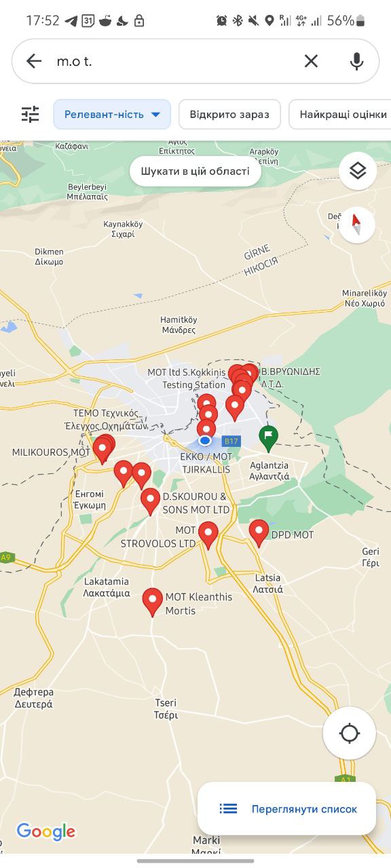
Task: Reset map orientation with compass icon
Action: [x=358, y=225]
